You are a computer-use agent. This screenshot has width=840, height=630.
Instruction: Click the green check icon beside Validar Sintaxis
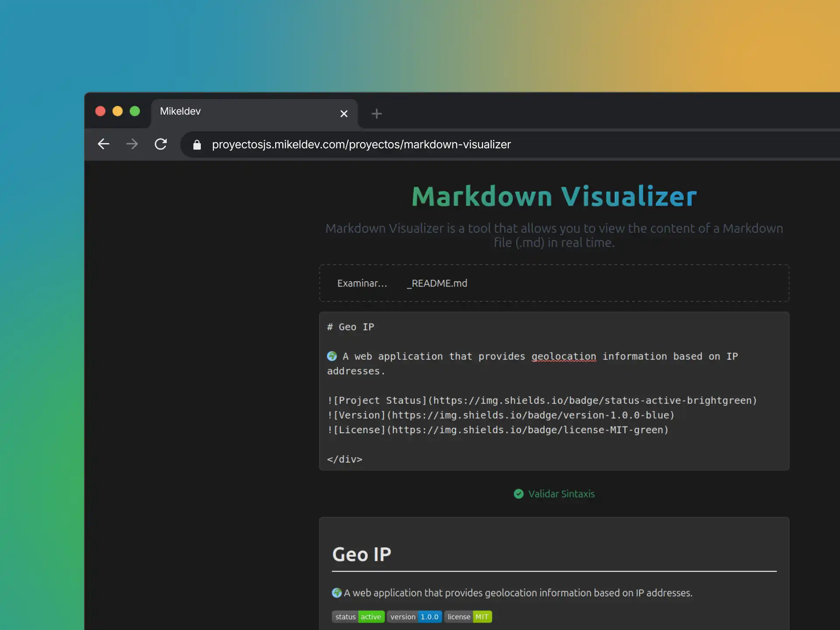point(518,494)
